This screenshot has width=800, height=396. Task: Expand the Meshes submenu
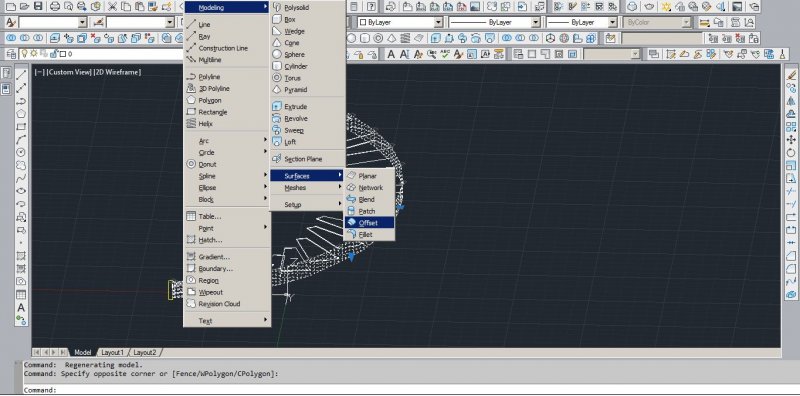pyautogui.click(x=307, y=188)
